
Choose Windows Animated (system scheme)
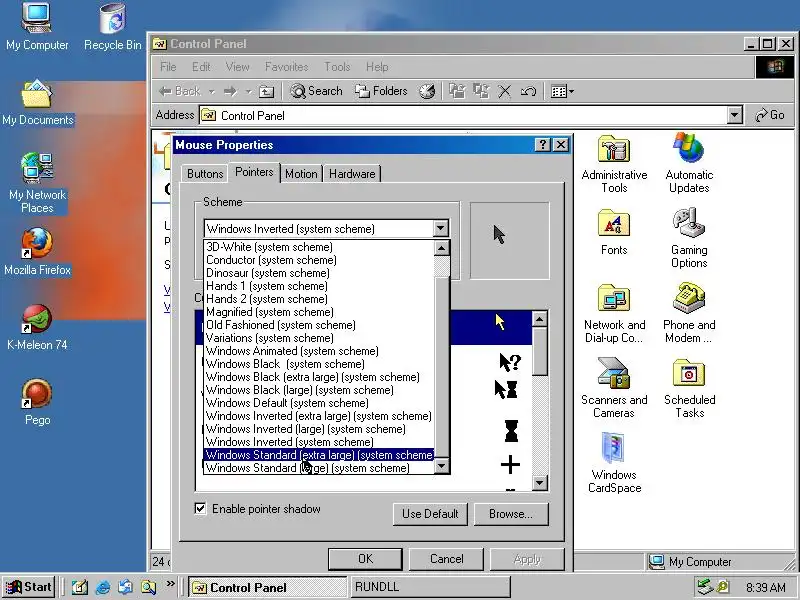[319, 351]
